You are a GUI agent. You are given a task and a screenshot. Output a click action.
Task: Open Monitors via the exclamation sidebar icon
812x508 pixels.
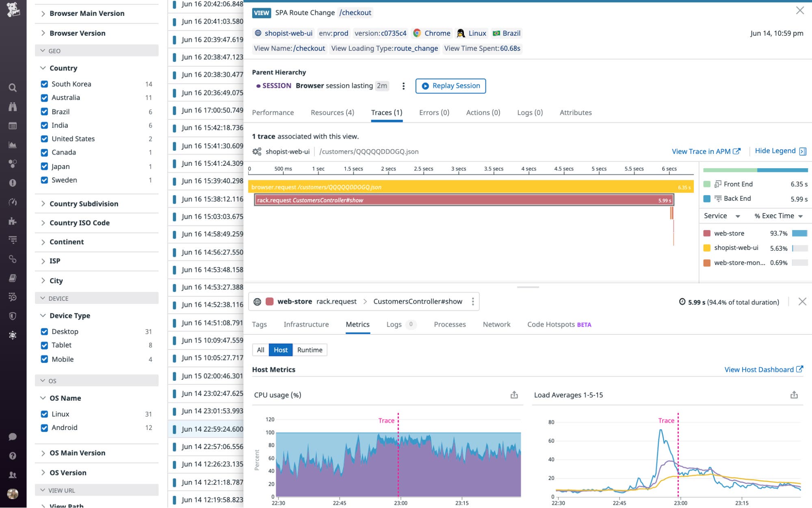click(12, 182)
